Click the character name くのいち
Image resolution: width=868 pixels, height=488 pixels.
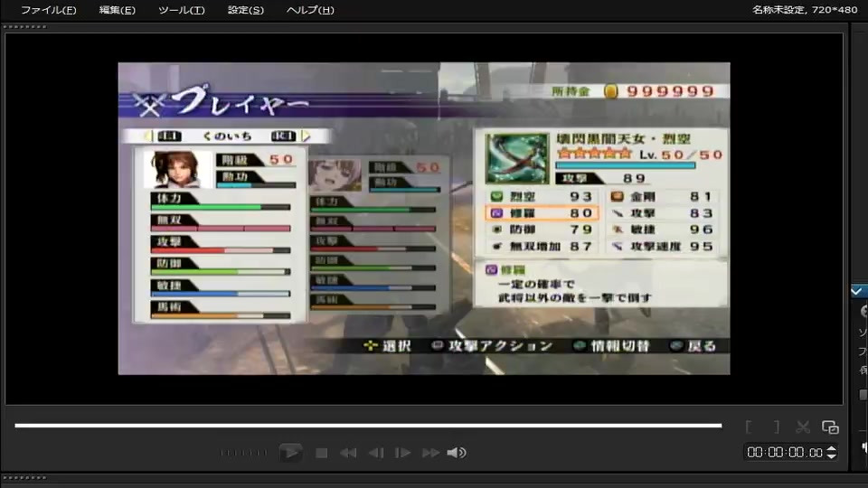(x=227, y=136)
